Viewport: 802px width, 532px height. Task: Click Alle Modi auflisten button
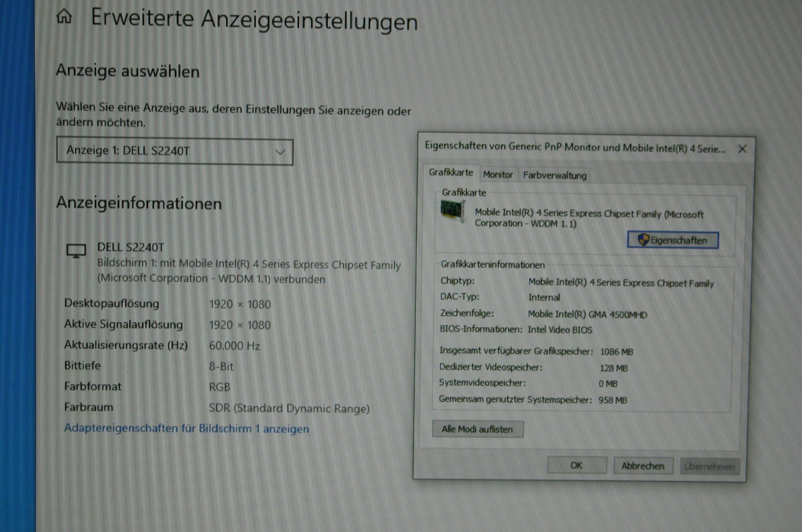pyautogui.click(x=478, y=429)
